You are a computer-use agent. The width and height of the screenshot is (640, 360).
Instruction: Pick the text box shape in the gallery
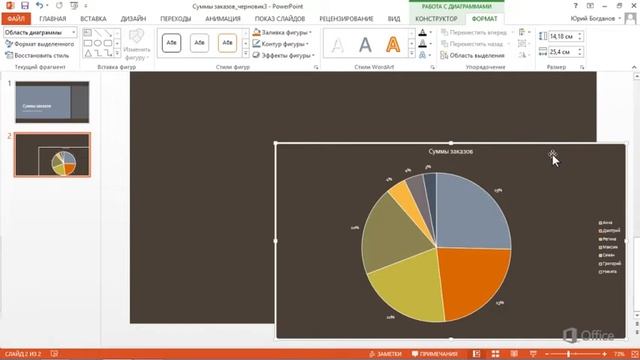(x=88, y=33)
